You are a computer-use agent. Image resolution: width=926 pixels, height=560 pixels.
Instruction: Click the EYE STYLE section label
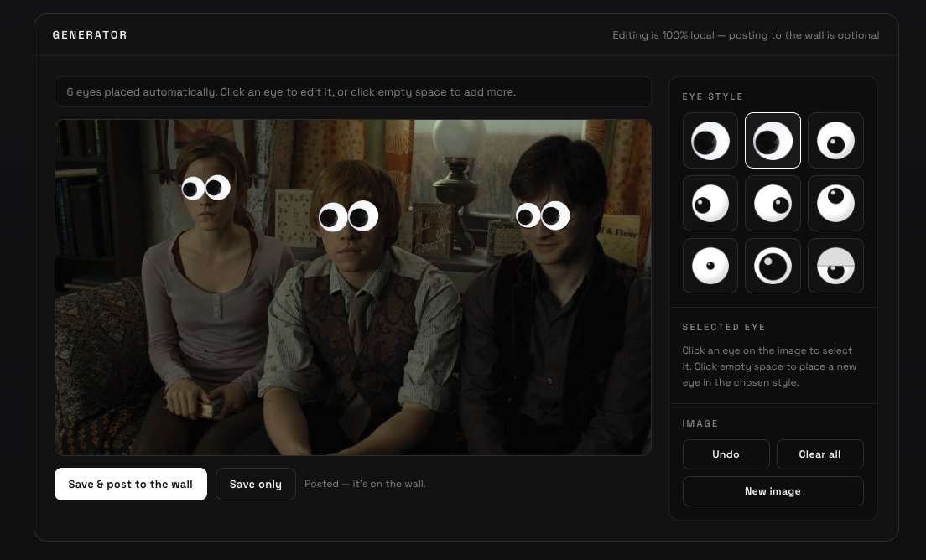(x=713, y=96)
